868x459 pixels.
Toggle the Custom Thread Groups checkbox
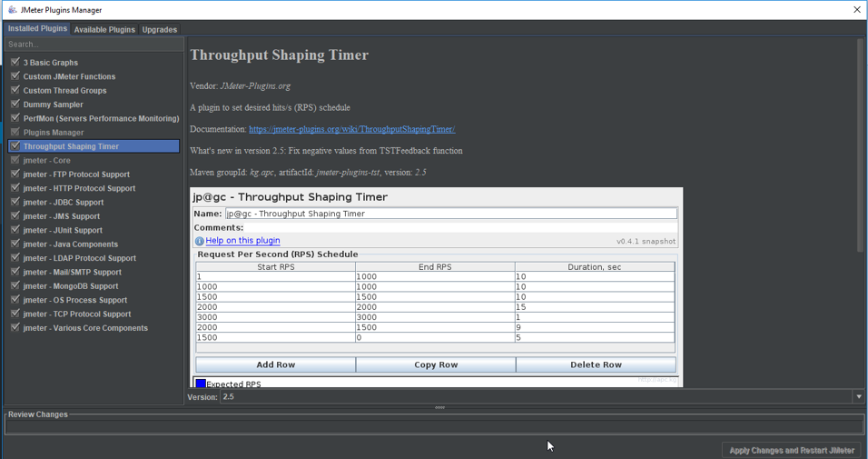(15, 89)
